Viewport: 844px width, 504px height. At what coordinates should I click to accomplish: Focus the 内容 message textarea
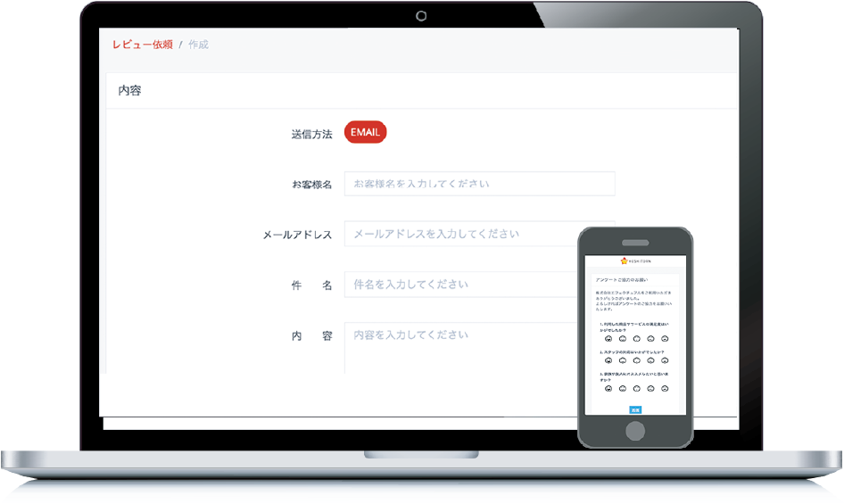[x=460, y=348]
